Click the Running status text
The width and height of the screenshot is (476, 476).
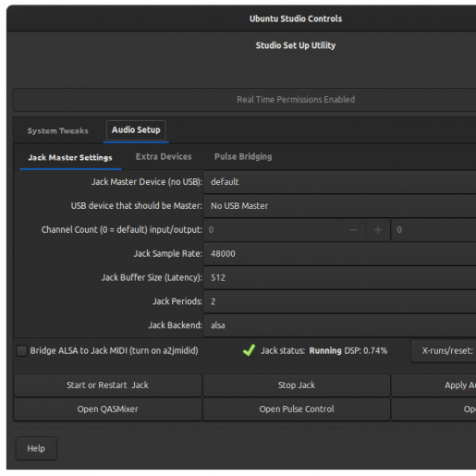(325, 351)
